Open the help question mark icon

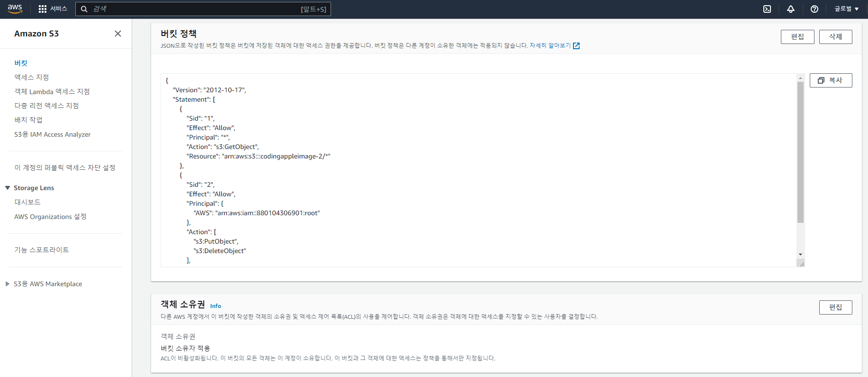[x=814, y=9]
